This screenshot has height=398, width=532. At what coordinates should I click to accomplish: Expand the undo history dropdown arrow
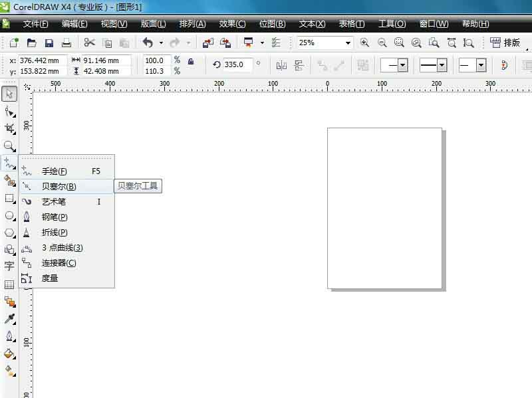click(x=161, y=43)
